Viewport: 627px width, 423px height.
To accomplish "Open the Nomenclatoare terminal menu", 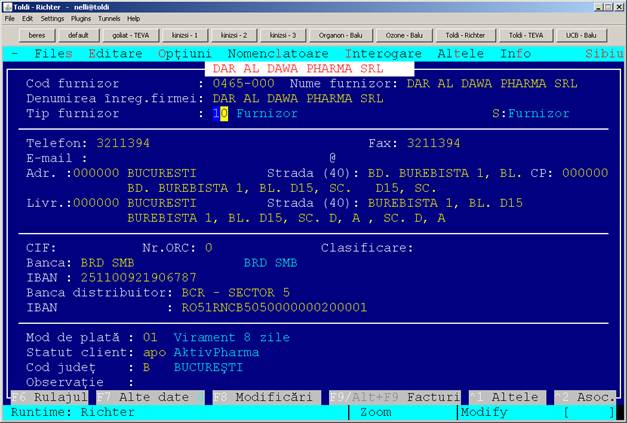I will tap(278, 54).
